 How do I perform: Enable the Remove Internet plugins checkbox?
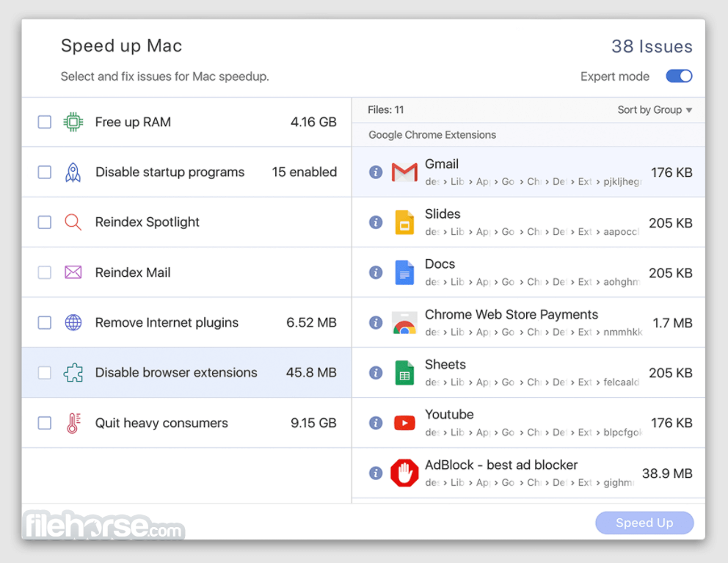(45, 322)
